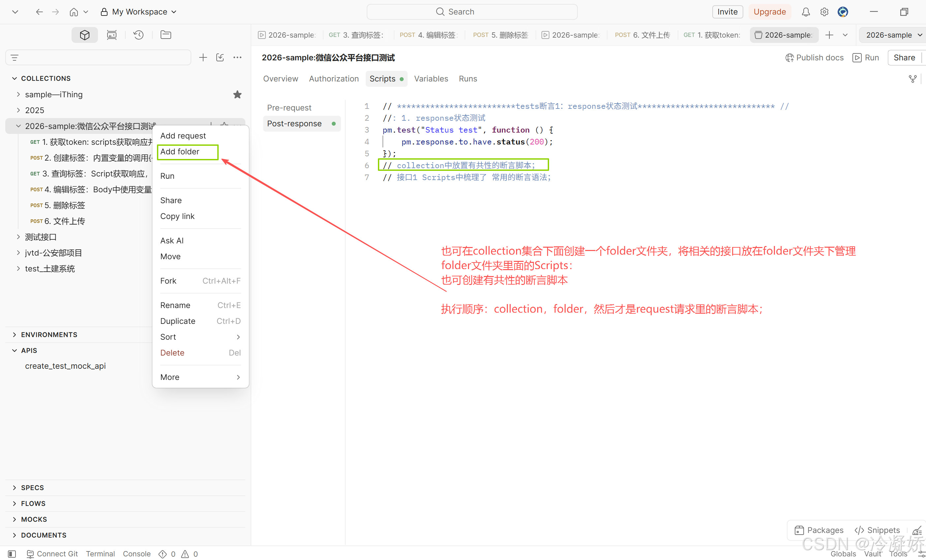
Task: Go forward with the right arrow
Action: coord(55,12)
